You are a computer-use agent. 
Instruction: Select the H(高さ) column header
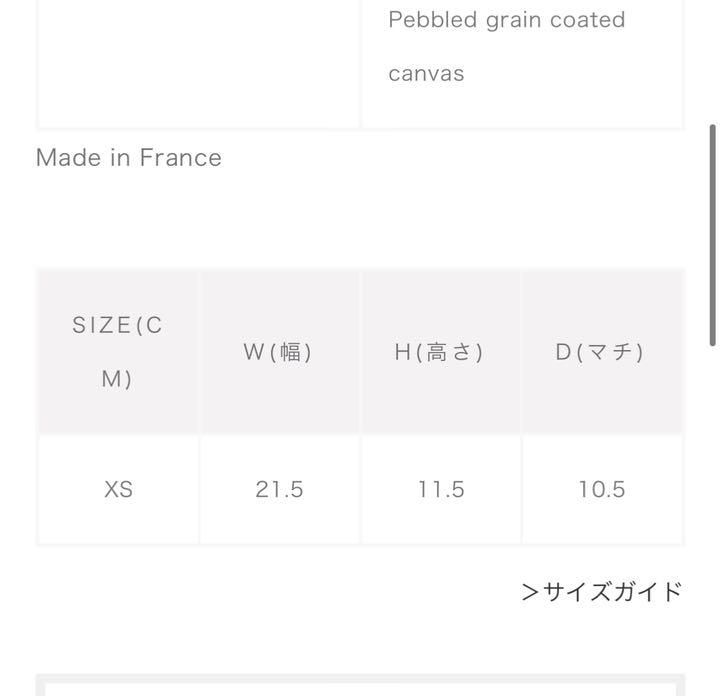coord(441,352)
